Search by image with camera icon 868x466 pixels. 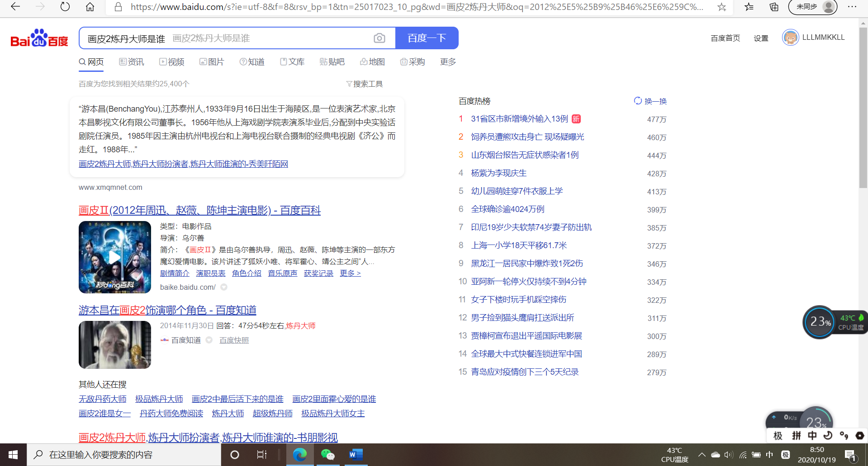[x=379, y=38]
